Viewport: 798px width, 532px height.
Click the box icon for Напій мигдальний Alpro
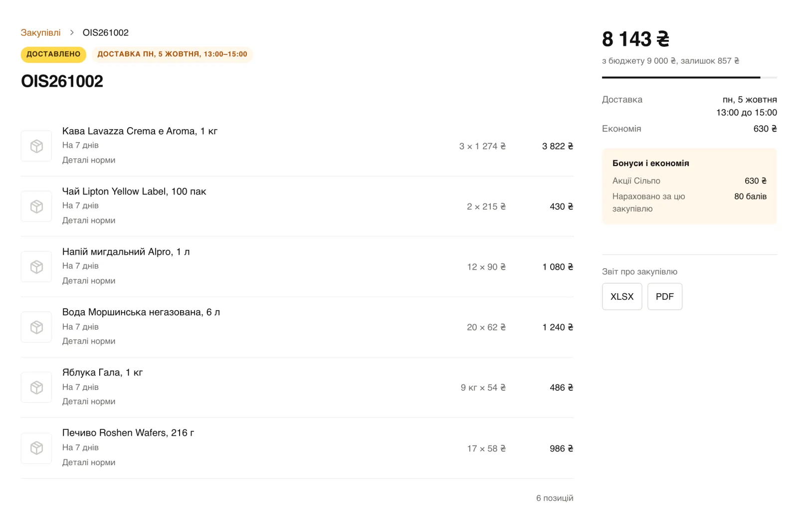coord(36,267)
